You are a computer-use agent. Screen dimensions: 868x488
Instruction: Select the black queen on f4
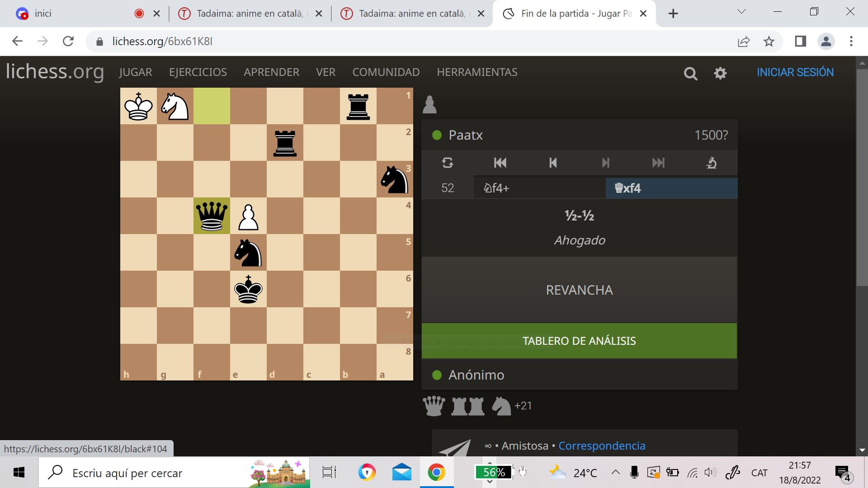click(x=212, y=216)
